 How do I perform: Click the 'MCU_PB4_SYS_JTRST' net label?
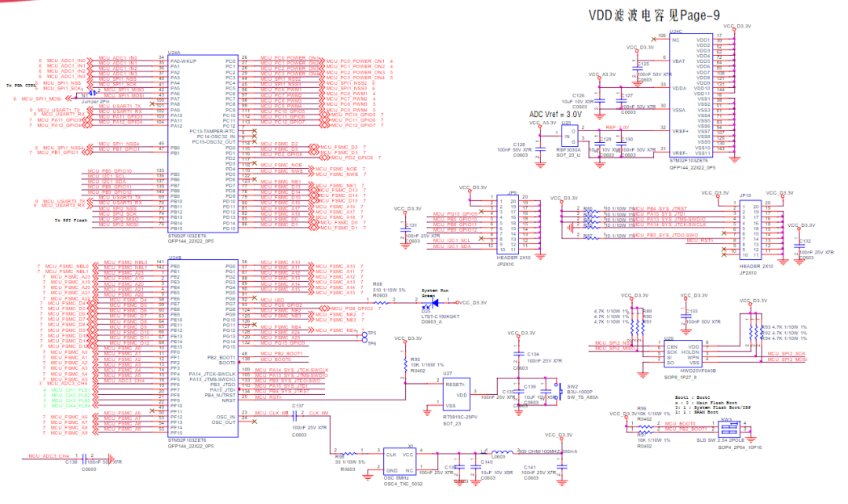pos(660,208)
